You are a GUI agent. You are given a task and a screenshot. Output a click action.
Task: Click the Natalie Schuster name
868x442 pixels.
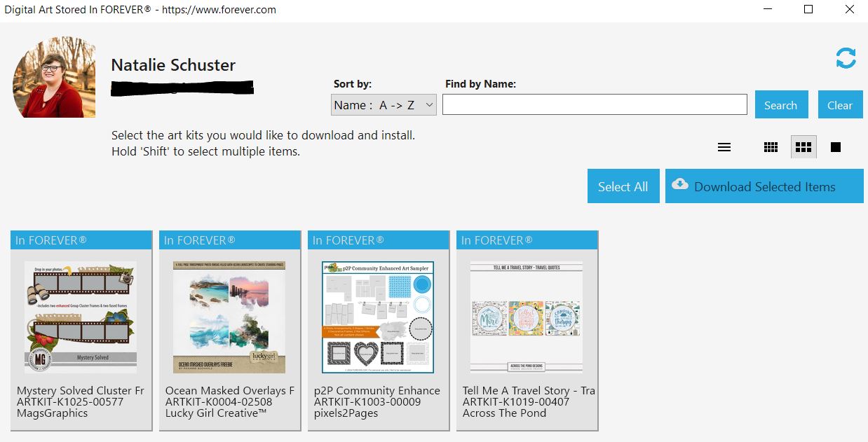point(173,65)
